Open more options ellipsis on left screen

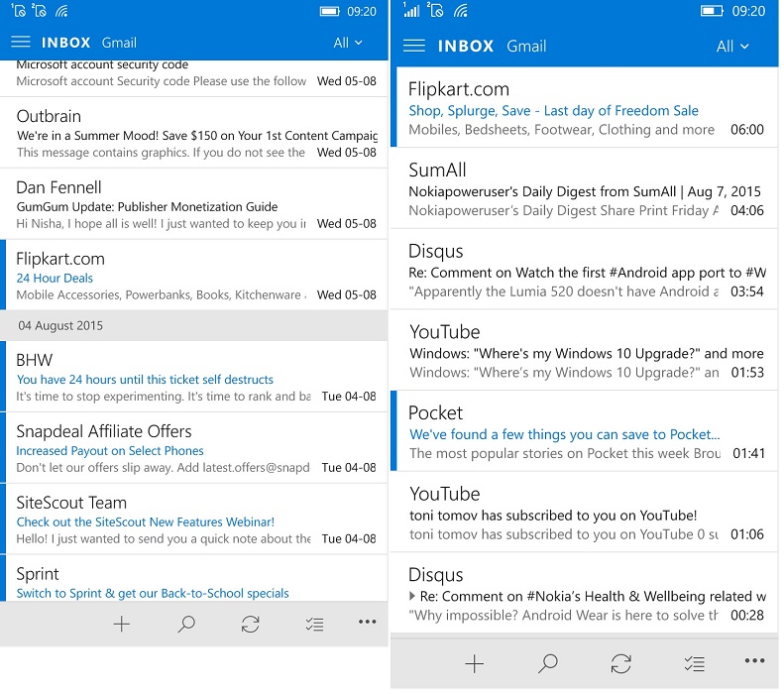click(x=367, y=622)
